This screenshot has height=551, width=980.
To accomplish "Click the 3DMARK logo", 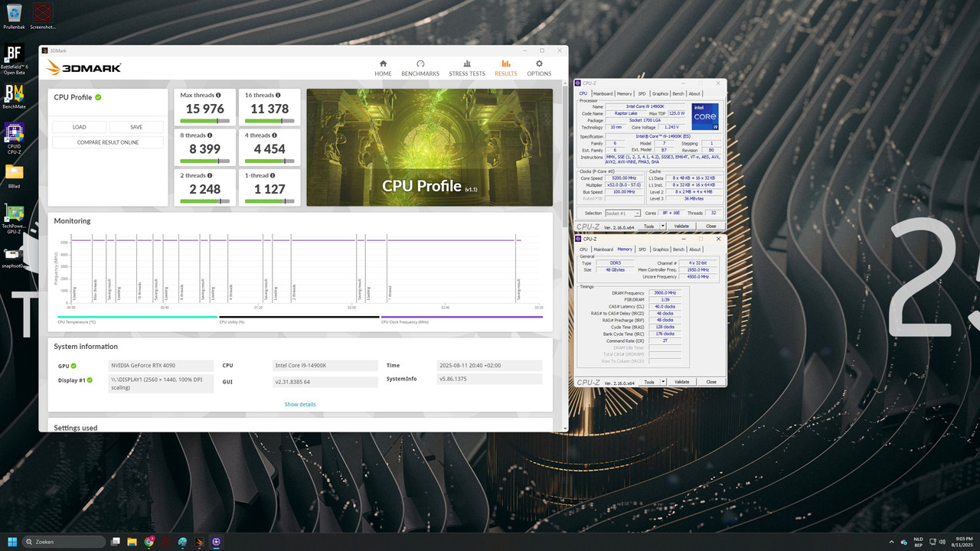I will [84, 68].
